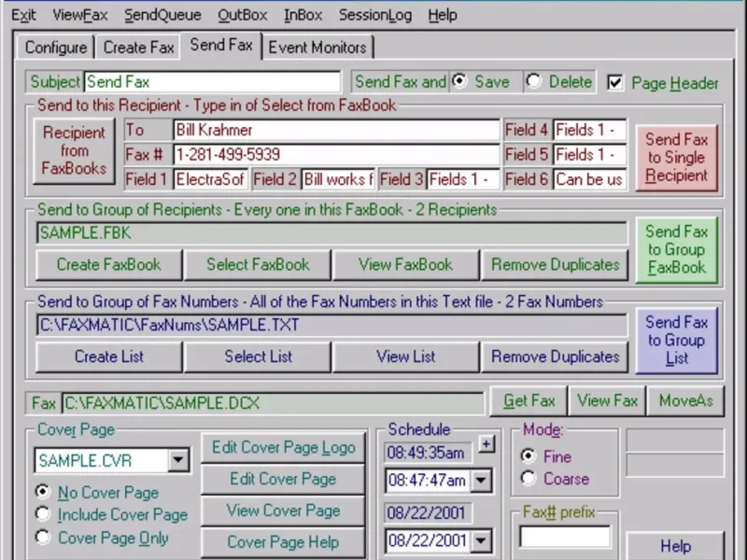Click the Field 6 input box
Image resolution: width=747 pixels, height=560 pixels.
(x=590, y=179)
